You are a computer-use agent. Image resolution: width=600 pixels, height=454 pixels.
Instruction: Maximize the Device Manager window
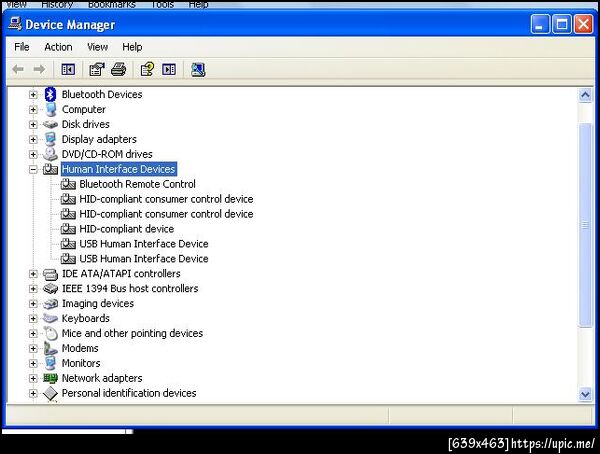coord(562,24)
